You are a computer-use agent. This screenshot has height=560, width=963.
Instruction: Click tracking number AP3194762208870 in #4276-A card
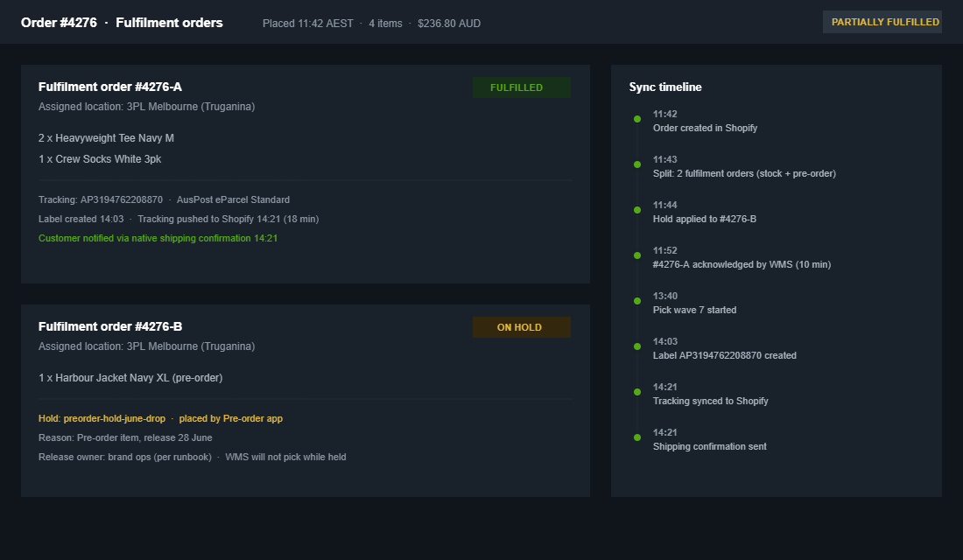coord(121,199)
